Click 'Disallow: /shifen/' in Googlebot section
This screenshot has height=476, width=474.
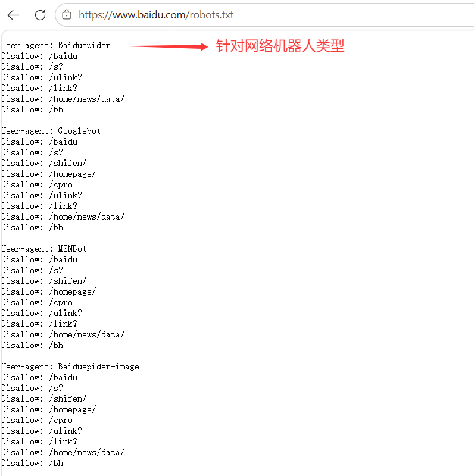(44, 163)
